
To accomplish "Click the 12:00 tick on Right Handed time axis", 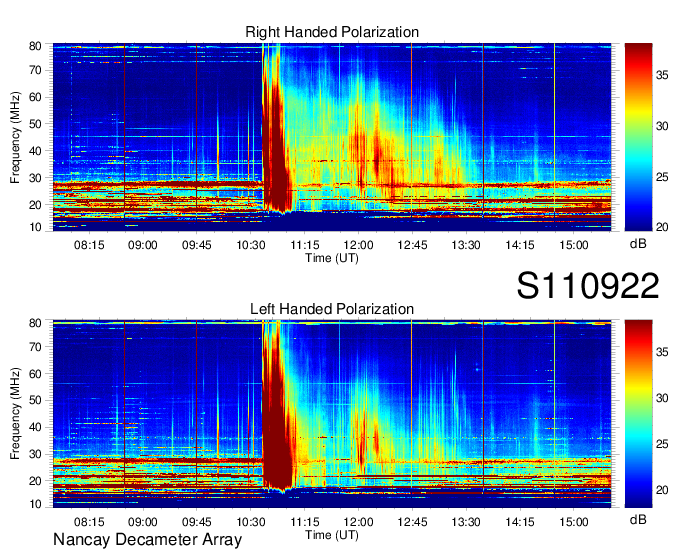I will click(358, 245).
